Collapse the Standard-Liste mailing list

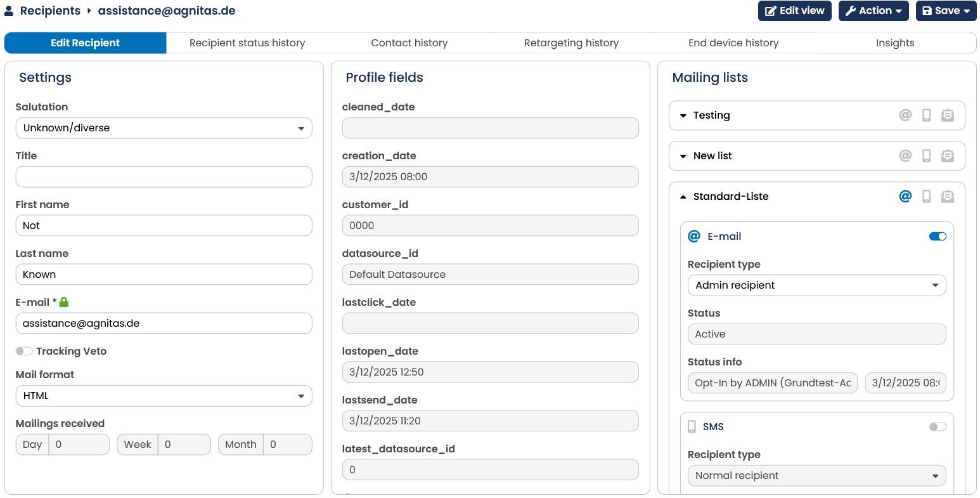coord(683,197)
